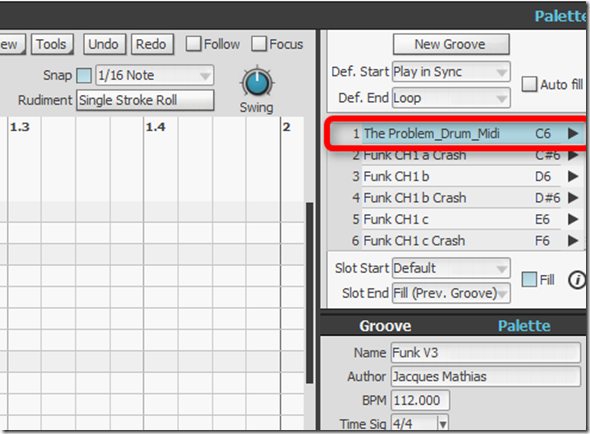Play the Funk CH1 c Crash slot arrow

[573, 241]
